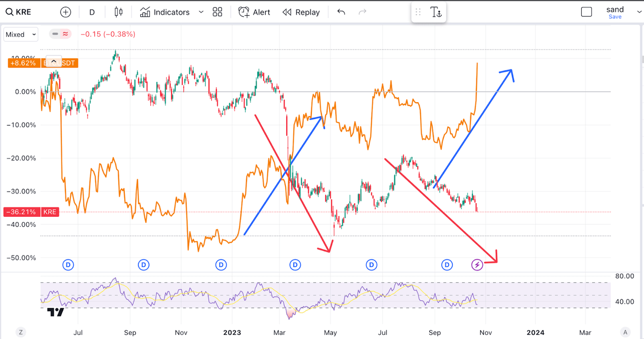The image size is (644, 339).
Task: Open the layout setup square icon
Action: (587, 12)
